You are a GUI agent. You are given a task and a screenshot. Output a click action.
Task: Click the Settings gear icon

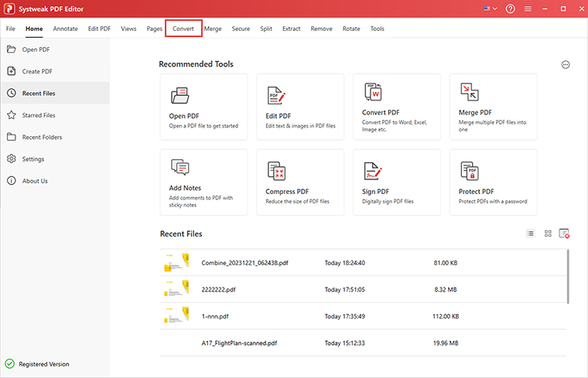tap(12, 158)
